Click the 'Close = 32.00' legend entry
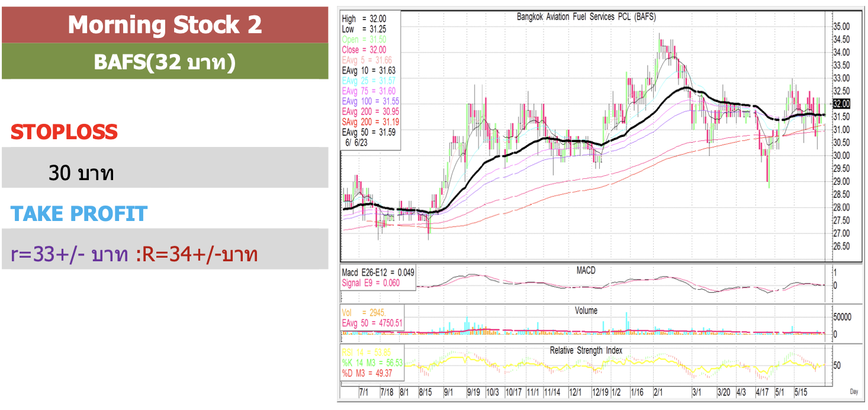 [x=364, y=50]
